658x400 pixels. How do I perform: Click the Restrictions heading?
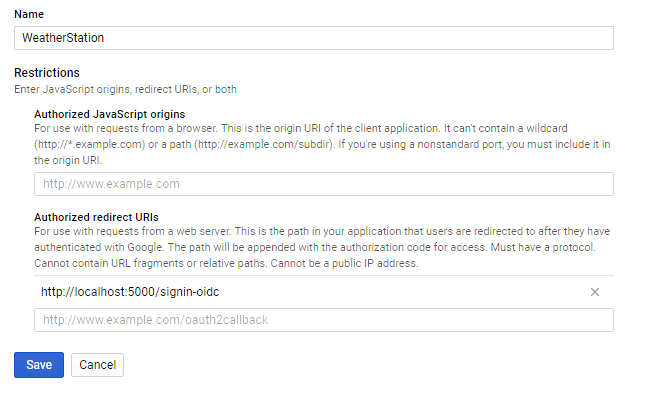[x=47, y=73]
